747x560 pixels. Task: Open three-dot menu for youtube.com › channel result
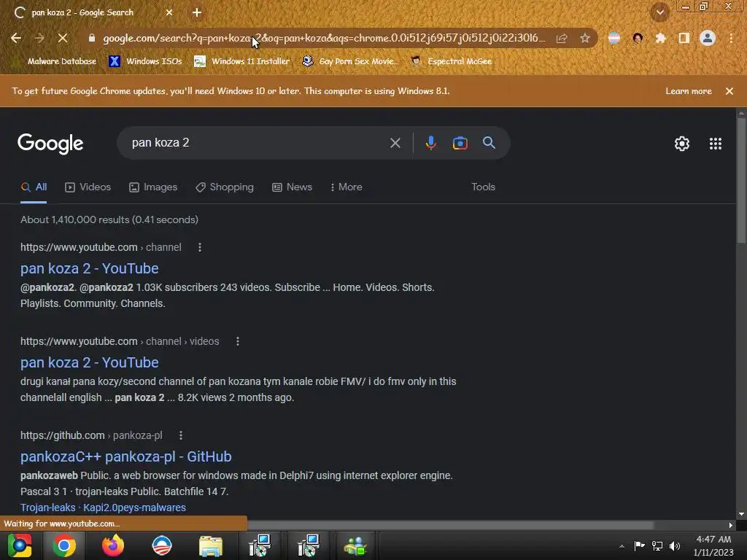point(200,248)
